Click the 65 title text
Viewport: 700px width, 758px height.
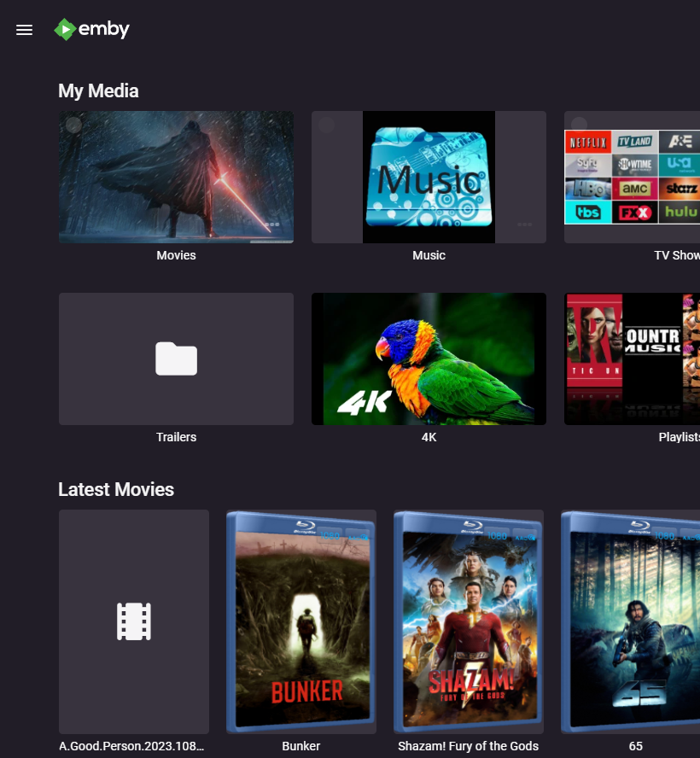[x=636, y=746]
